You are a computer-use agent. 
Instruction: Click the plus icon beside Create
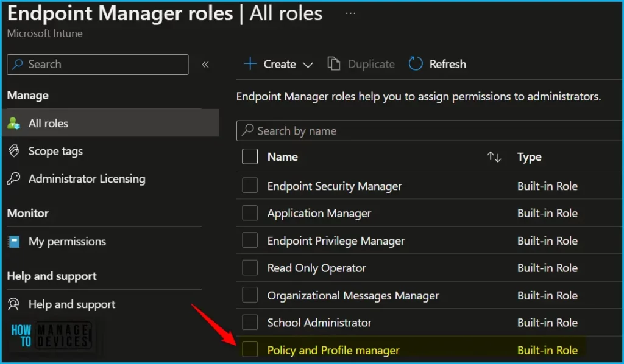tap(250, 63)
